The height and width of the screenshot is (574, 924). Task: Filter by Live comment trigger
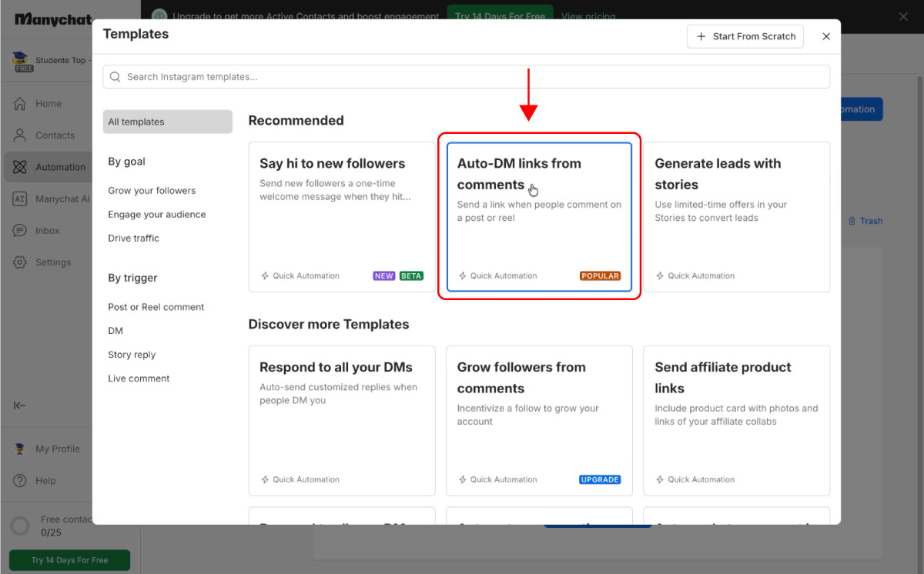pyautogui.click(x=139, y=379)
